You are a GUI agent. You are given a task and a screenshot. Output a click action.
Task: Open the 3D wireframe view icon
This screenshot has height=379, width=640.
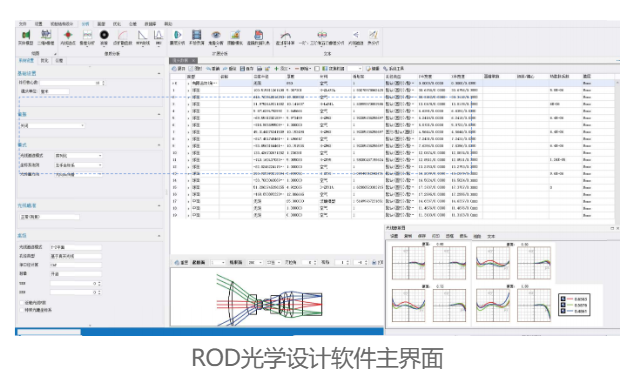tap(46, 35)
